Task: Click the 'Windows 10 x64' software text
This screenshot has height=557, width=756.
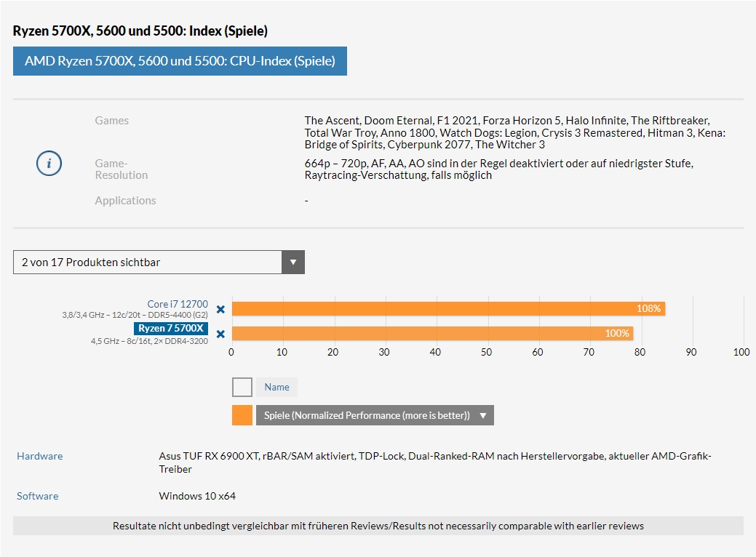Action: (x=197, y=497)
